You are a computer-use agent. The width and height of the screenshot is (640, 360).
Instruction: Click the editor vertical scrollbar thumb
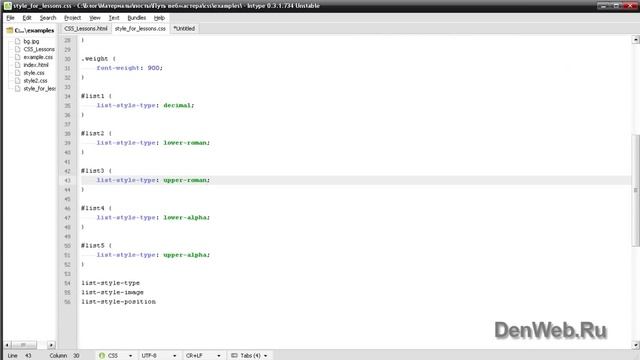tap(636, 190)
